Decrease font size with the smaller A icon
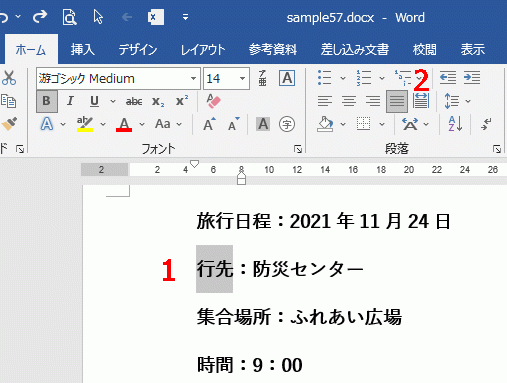The height and width of the screenshot is (383, 507). pos(234,124)
